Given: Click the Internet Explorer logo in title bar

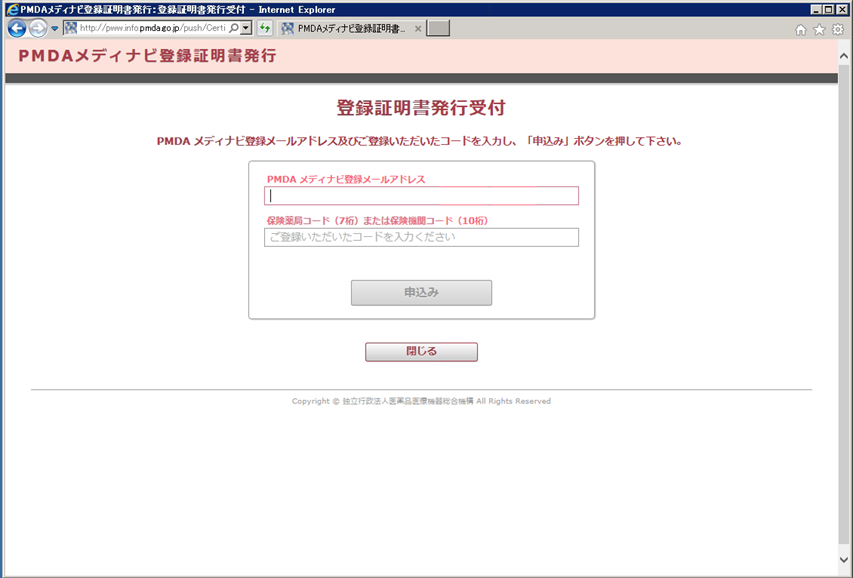Looking at the screenshot, I should (13, 9).
